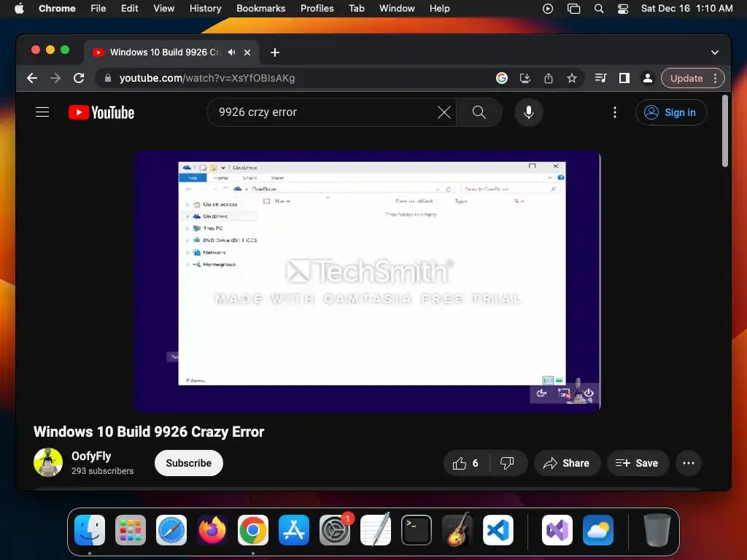747x560 pixels.
Task: Open App Store from the dock
Action: tap(294, 530)
